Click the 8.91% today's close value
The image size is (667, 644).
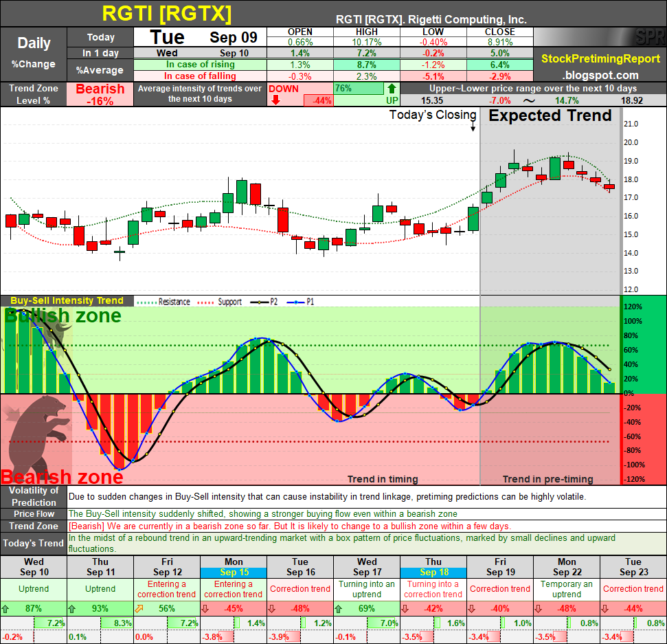click(x=500, y=42)
